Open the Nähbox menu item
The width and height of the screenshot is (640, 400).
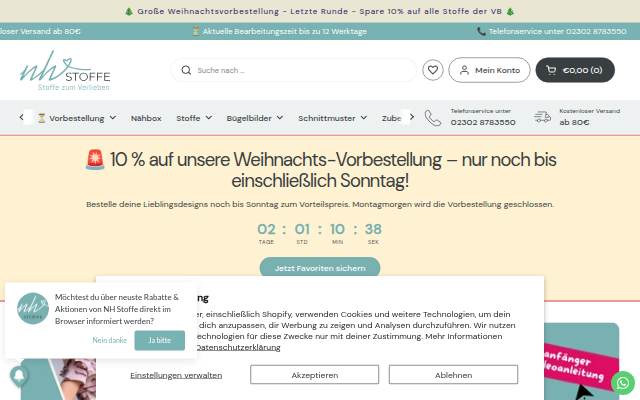pos(146,118)
